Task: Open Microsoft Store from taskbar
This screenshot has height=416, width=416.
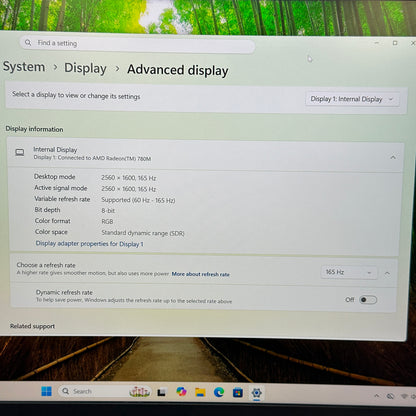Action: (238, 393)
